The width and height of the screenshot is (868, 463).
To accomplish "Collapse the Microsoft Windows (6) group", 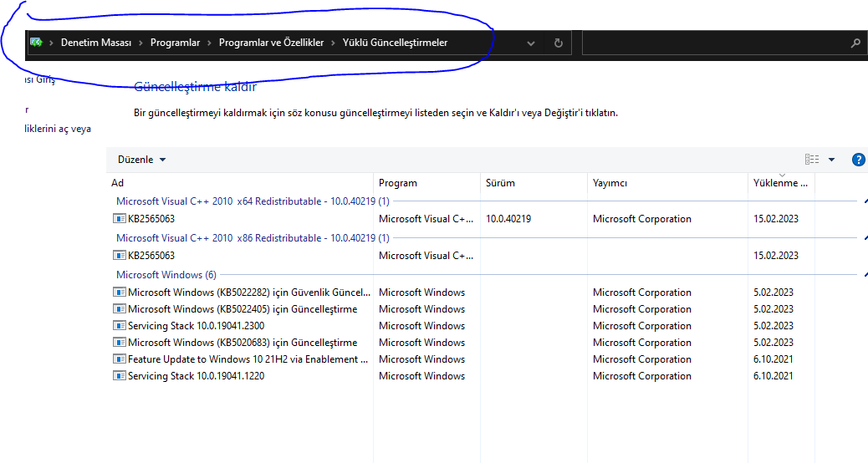I will click(x=865, y=274).
